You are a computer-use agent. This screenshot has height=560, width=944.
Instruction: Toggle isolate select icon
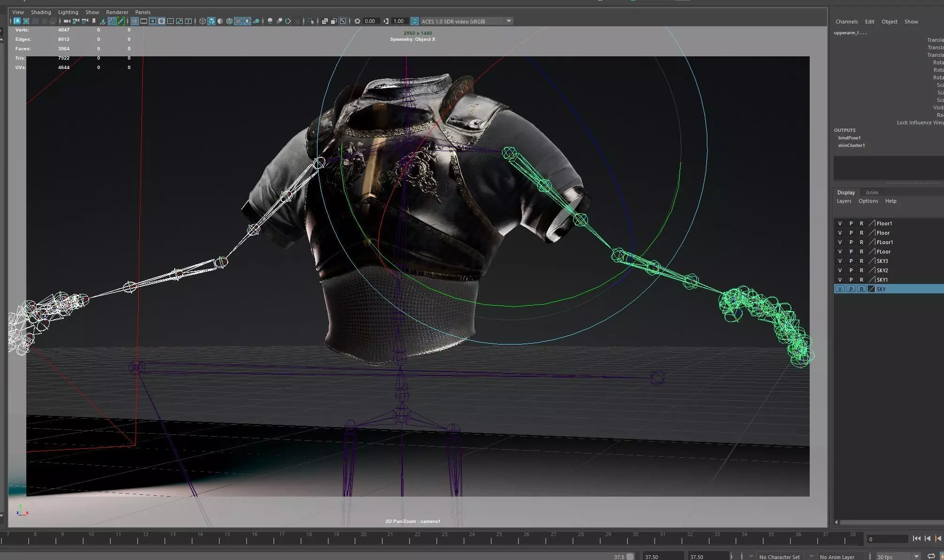(x=311, y=21)
